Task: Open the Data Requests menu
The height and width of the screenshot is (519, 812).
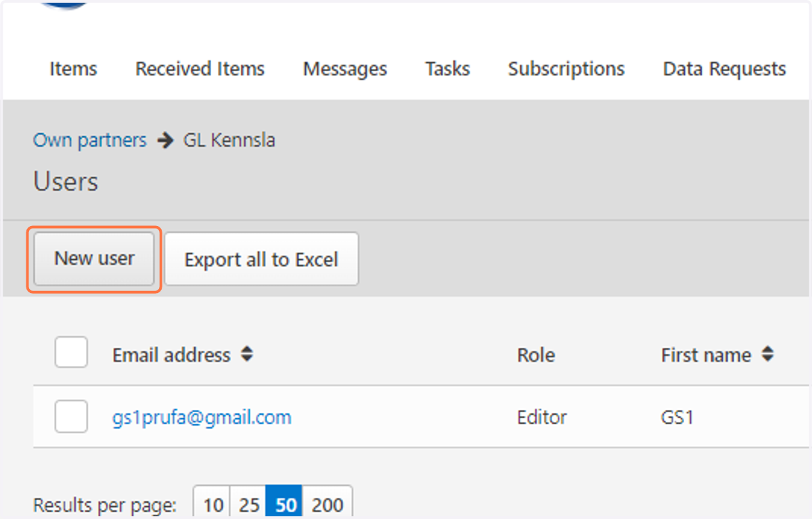Action: tap(724, 69)
